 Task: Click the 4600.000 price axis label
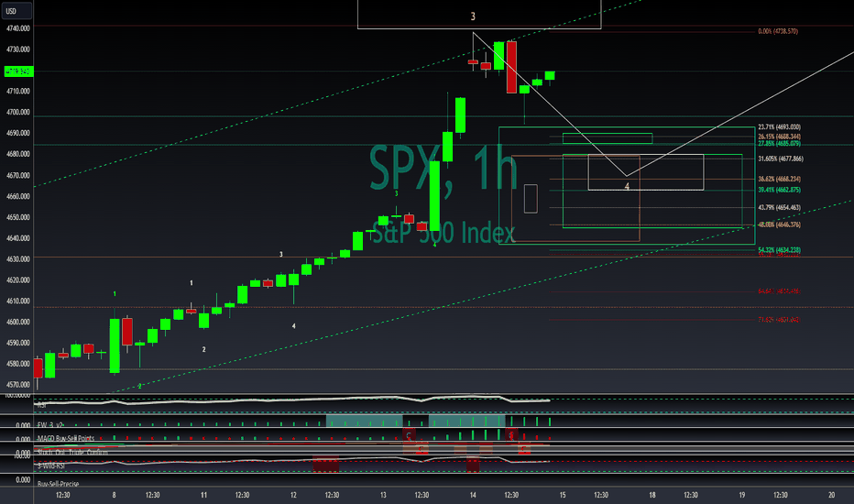pos(18,322)
